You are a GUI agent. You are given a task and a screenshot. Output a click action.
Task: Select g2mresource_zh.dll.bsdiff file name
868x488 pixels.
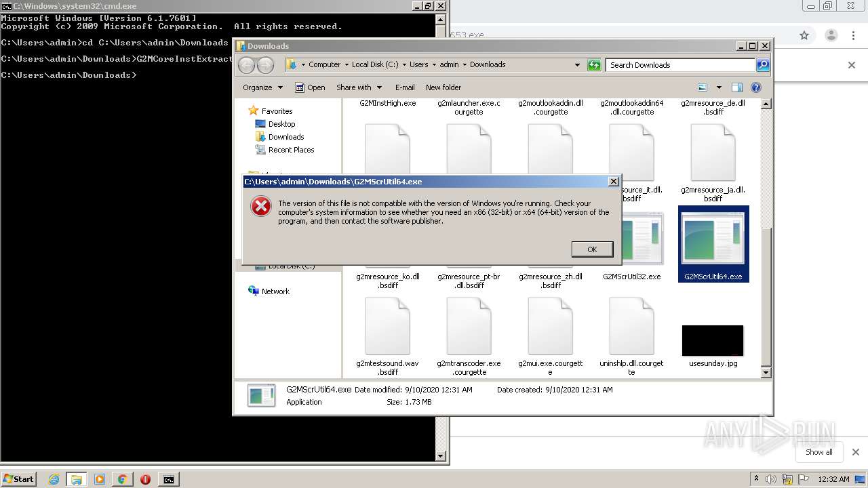[551, 281]
